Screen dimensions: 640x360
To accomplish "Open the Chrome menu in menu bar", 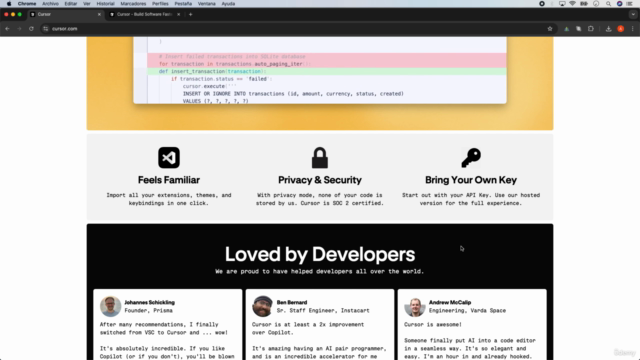I will point(27,4).
